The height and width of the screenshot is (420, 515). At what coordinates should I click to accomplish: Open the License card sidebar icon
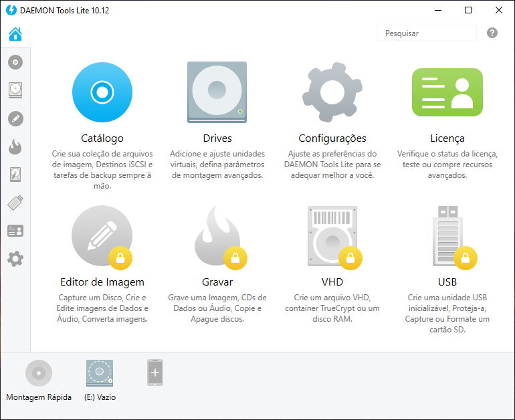coord(15,231)
